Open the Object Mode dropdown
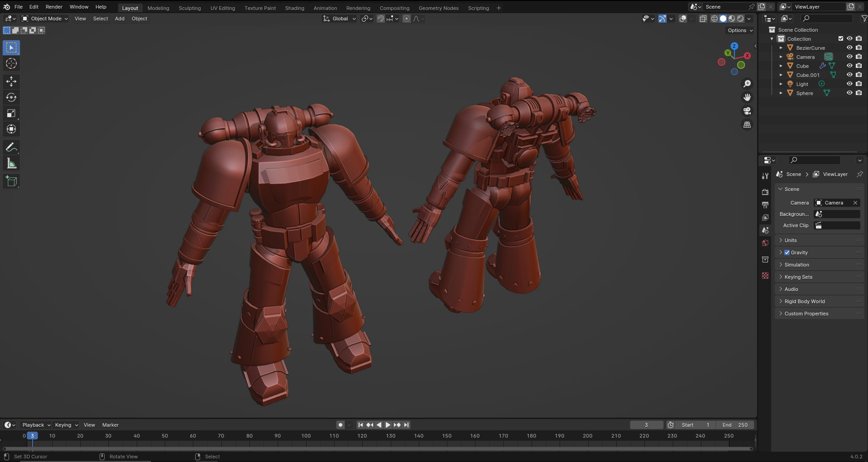The width and height of the screenshot is (868, 462). (45, 19)
